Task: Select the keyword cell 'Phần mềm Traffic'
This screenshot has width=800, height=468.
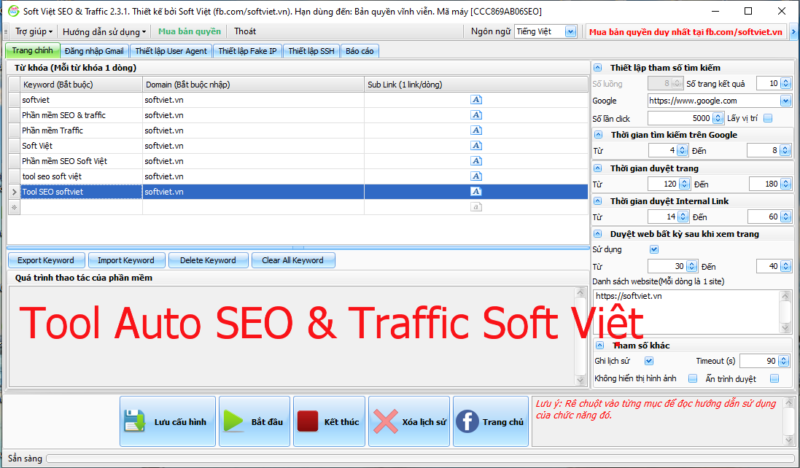Action: (81, 131)
